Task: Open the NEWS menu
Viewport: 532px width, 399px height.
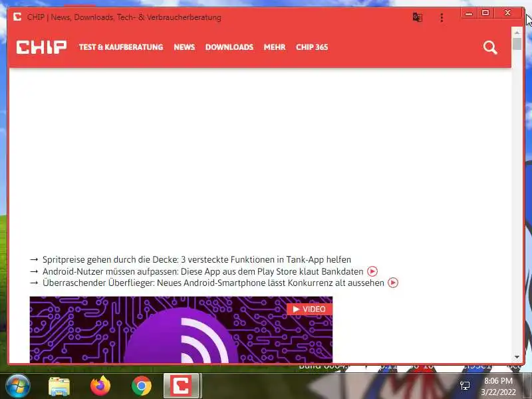Action: click(x=184, y=47)
